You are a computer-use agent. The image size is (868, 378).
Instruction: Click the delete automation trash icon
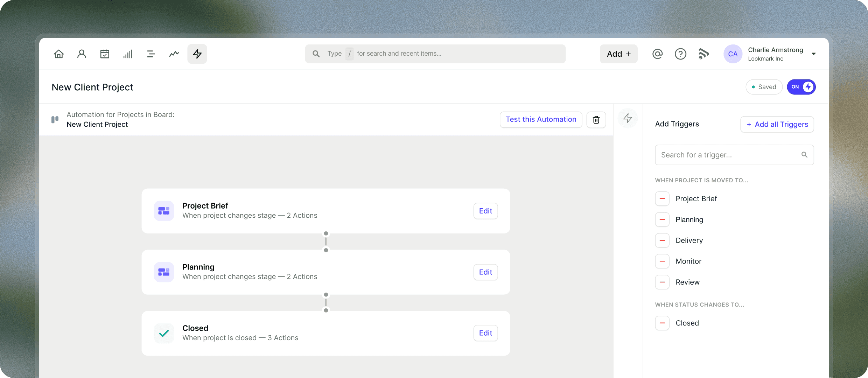596,119
